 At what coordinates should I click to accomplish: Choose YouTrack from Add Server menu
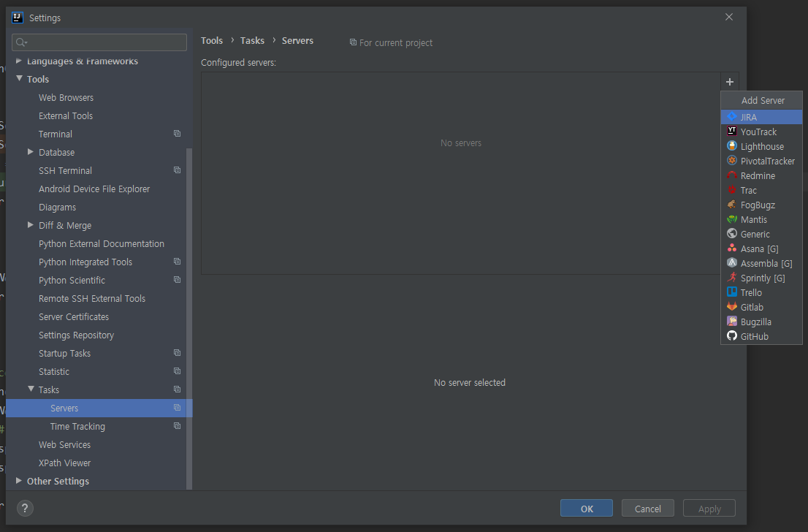[762, 132]
